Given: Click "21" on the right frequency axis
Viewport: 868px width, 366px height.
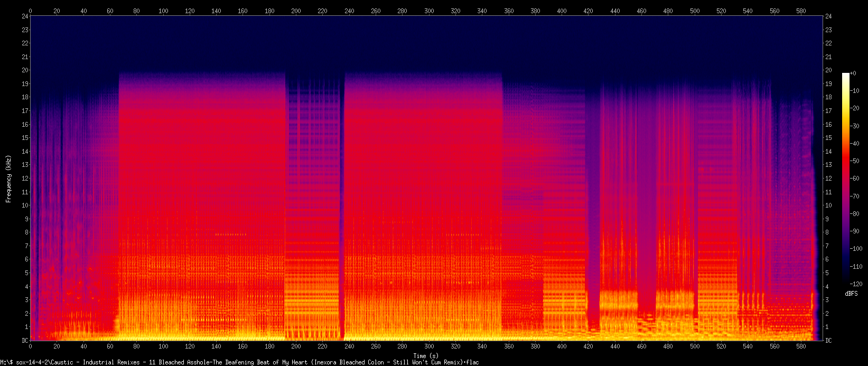Looking at the screenshot, I should pyautogui.click(x=828, y=57).
